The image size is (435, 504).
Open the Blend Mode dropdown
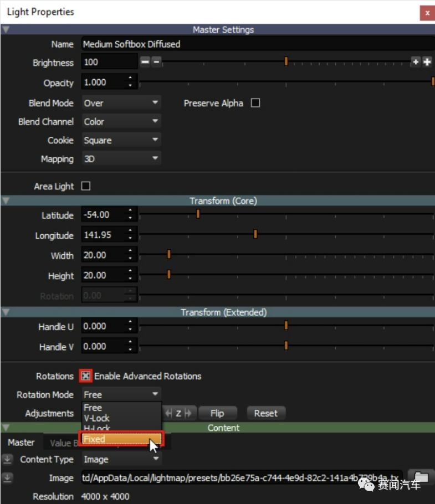coord(121,103)
